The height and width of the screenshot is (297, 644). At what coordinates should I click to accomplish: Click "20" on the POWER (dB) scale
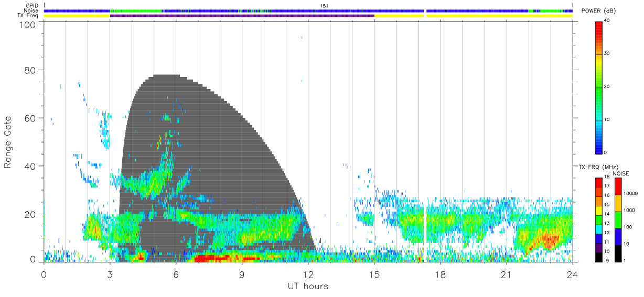(x=607, y=86)
